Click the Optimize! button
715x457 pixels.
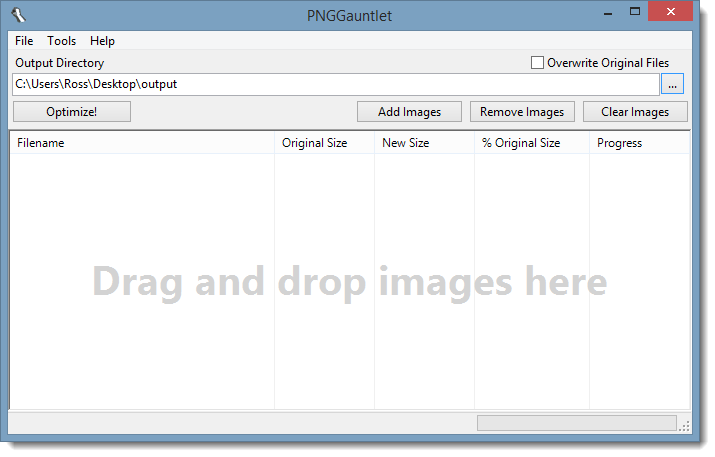coord(72,112)
